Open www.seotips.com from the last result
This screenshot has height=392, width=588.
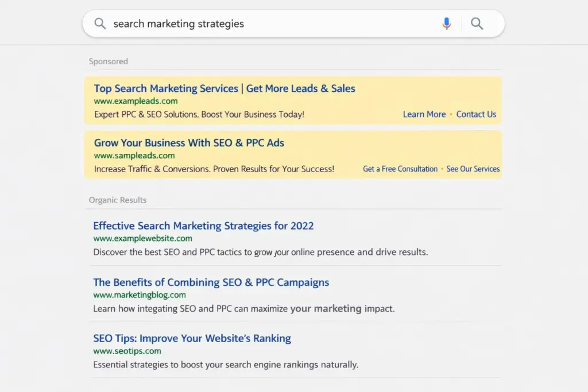click(127, 351)
